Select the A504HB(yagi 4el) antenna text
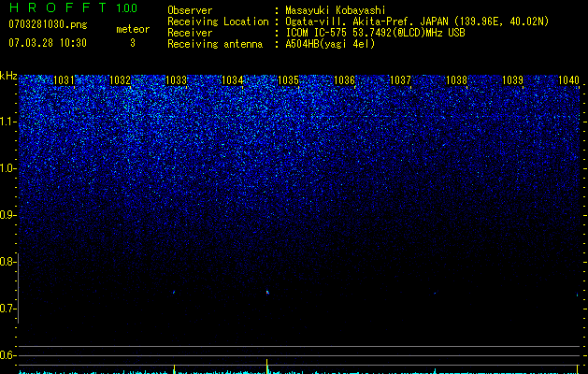The image size is (588, 374). click(x=330, y=44)
